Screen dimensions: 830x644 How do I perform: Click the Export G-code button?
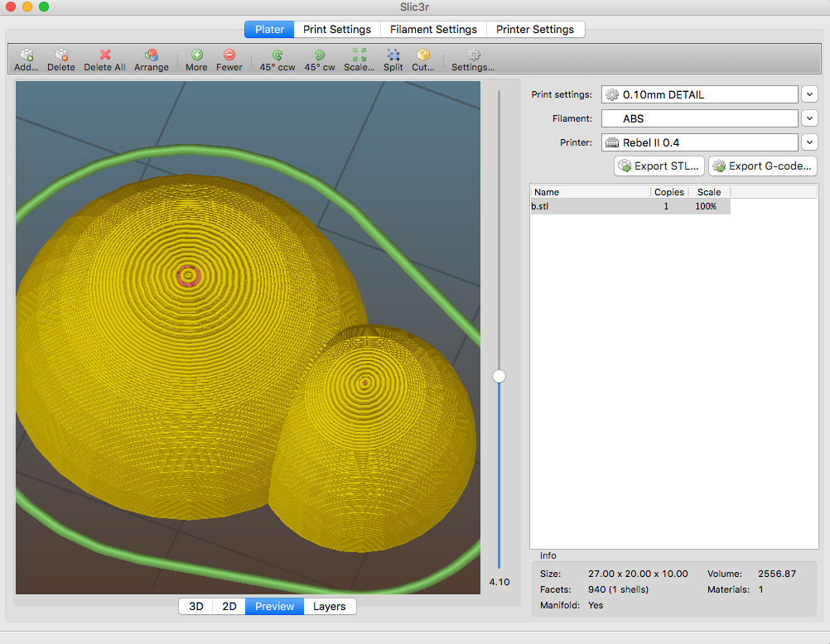[762, 166]
